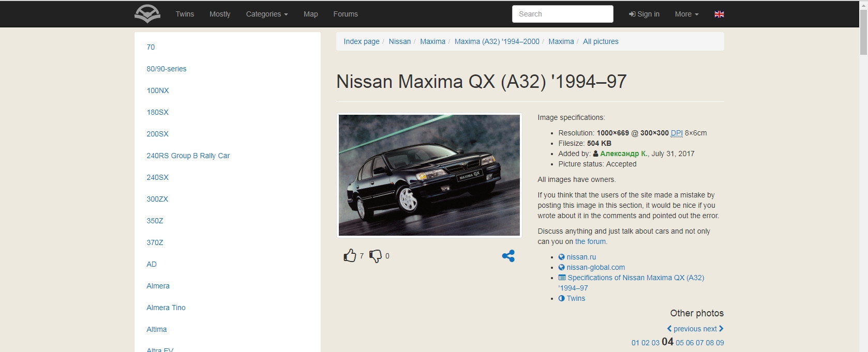Select Altima in sidebar list

click(157, 329)
